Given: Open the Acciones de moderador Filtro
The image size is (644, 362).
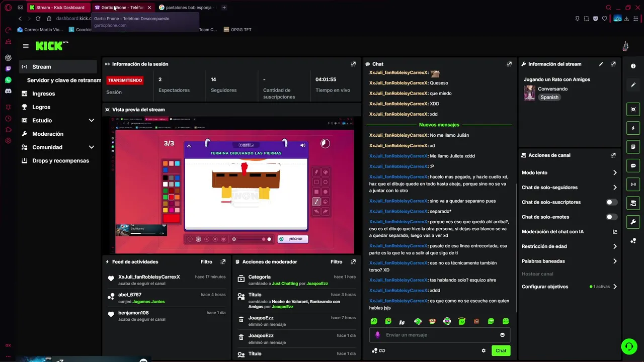Looking at the screenshot, I should click(336, 262).
